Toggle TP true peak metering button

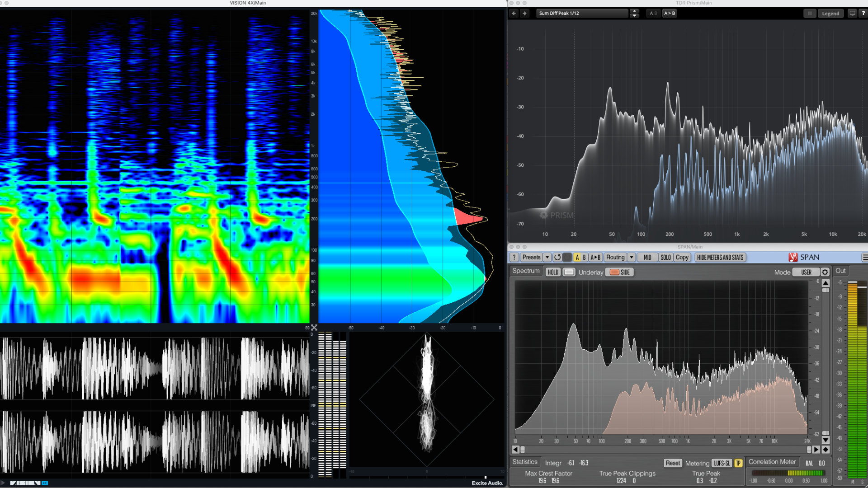(x=738, y=463)
